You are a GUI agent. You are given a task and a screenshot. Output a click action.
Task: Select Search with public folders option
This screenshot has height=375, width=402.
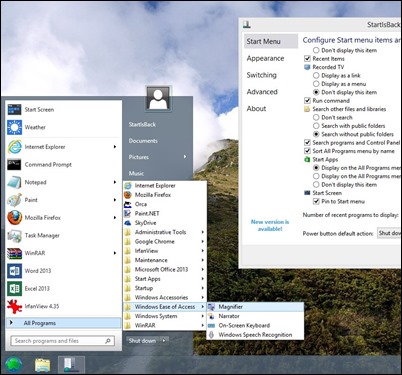[316, 126]
